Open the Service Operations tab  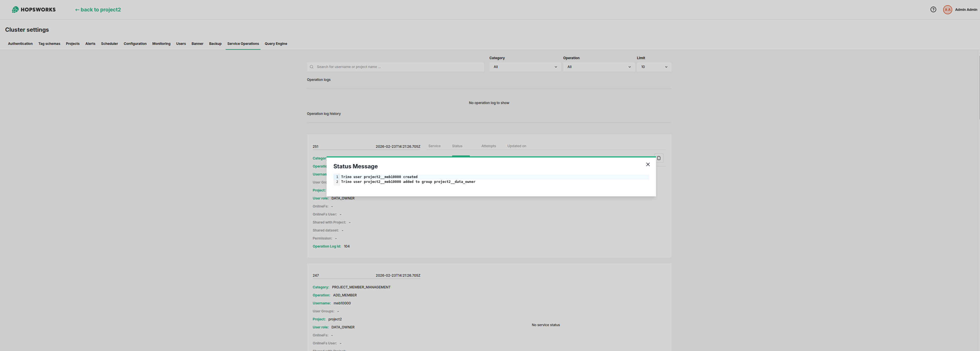[x=243, y=44]
